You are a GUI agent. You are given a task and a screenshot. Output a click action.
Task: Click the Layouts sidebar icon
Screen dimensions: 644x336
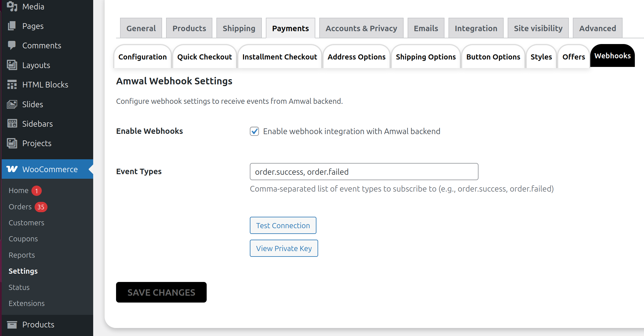pos(12,65)
